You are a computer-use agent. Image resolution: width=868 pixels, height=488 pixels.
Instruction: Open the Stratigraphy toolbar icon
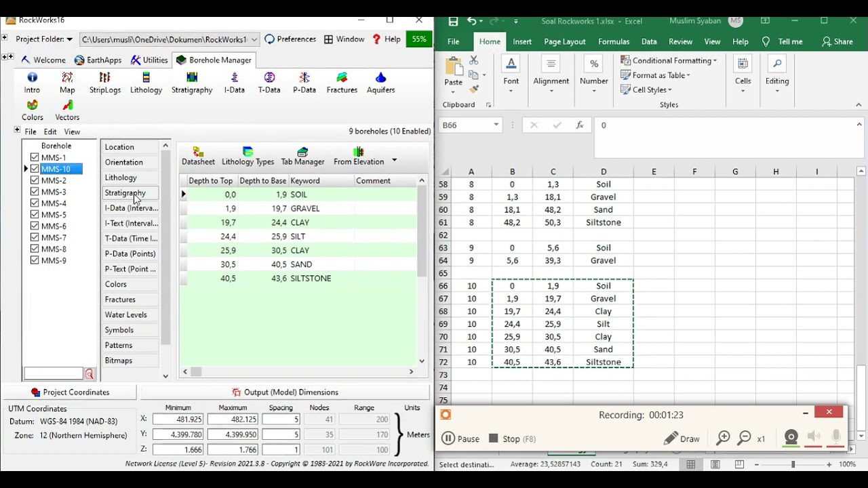192,83
